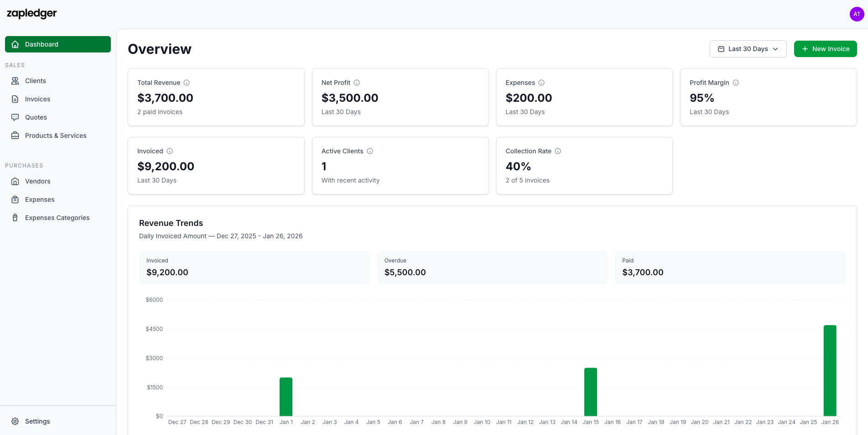Select the Vendors icon
Screen dimensions: 868x435
[15, 181]
